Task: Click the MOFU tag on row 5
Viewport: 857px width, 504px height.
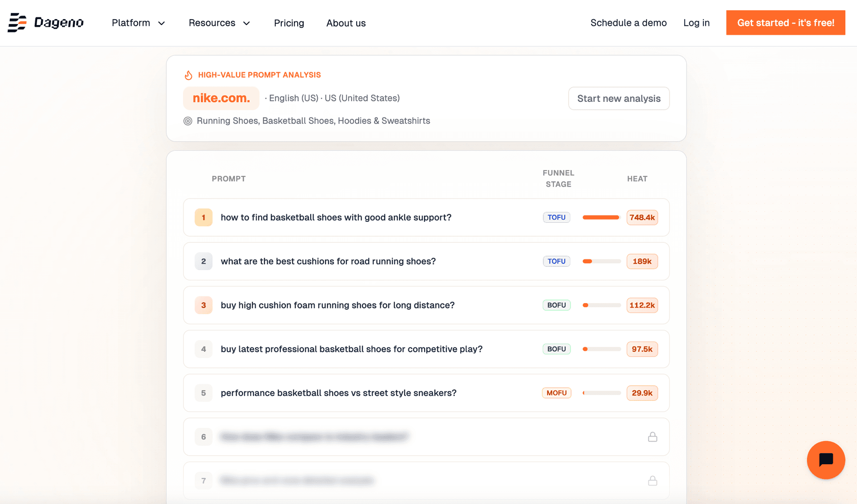Action: pos(557,393)
